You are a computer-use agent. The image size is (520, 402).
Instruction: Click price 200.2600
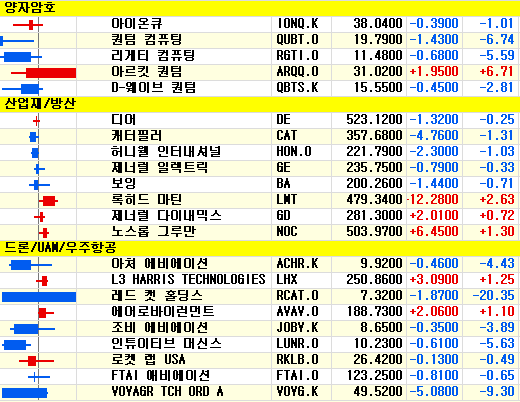[374, 184]
